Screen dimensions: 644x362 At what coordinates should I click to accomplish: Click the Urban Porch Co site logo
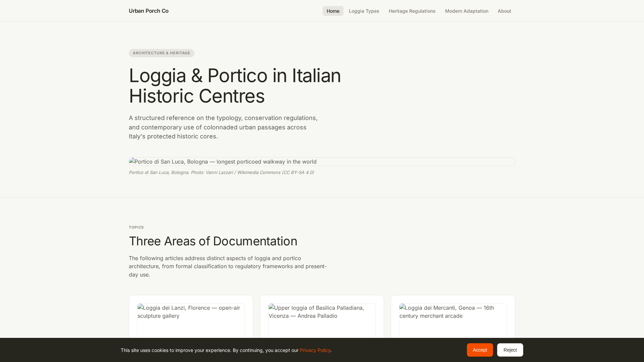149,11
